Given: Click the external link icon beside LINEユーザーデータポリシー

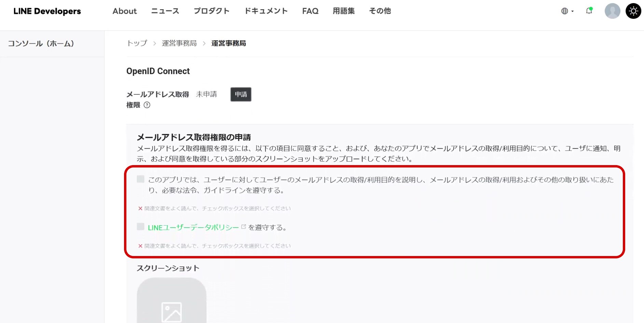Looking at the screenshot, I should coord(244,227).
